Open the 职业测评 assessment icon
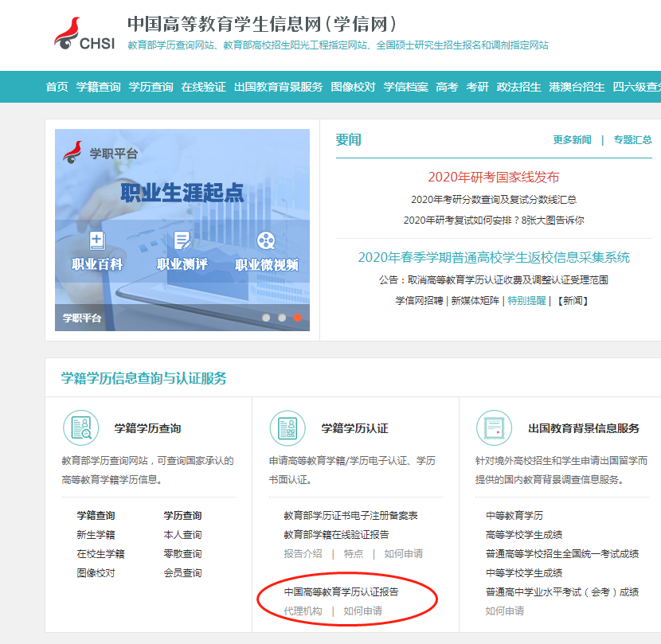Viewport: 661px width, 644px height. [x=182, y=240]
